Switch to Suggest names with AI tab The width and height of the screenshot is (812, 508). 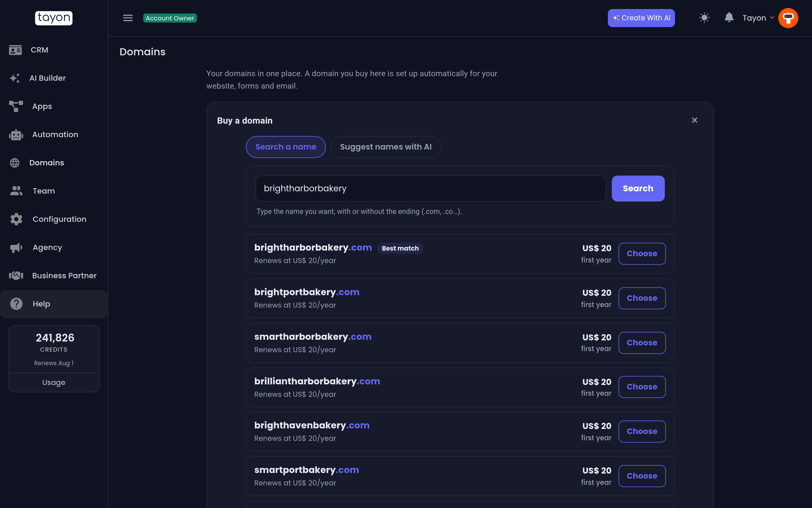386,147
